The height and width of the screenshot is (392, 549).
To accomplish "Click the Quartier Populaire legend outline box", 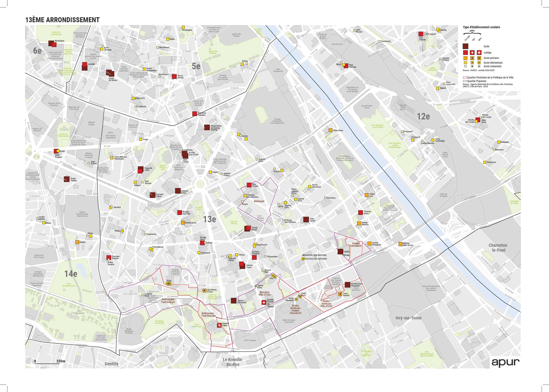I will point(464,81).
